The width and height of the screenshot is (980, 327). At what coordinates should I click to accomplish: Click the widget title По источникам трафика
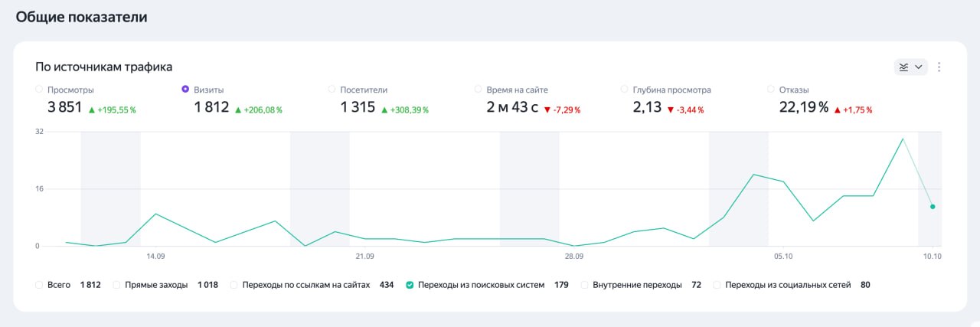[x=104, y=67]
